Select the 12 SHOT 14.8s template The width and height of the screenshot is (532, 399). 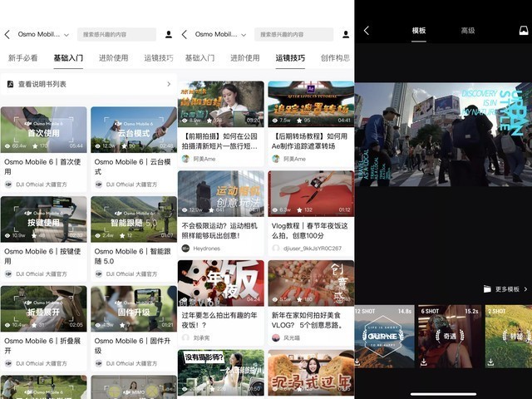(x=384, y=336)
